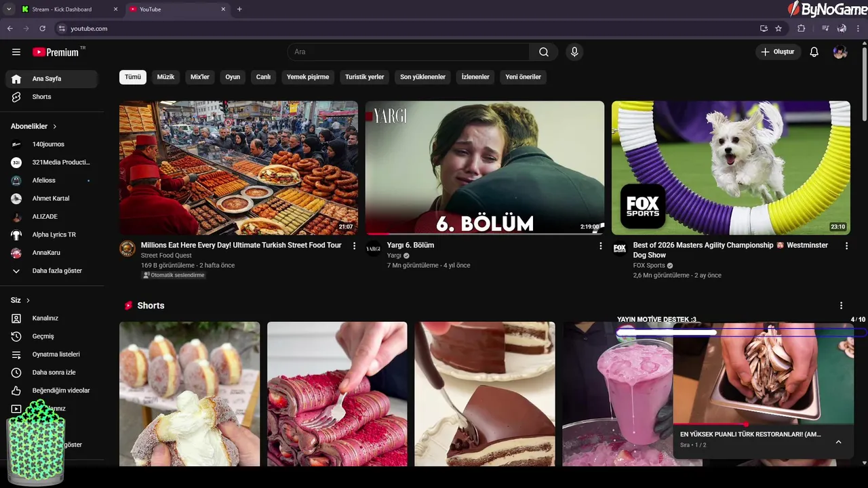Open the Abonelikler section chevron

coord(55,127)
